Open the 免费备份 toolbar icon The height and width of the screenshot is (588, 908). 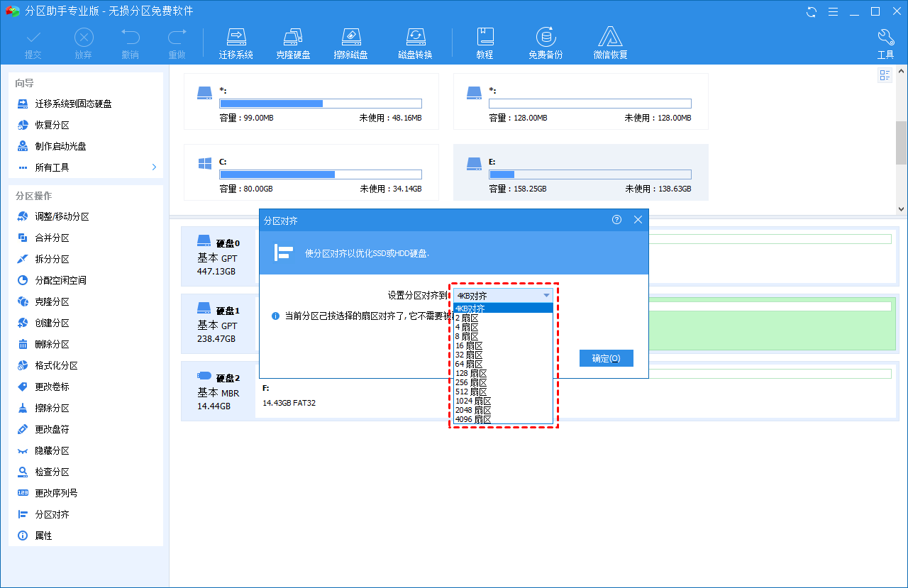(546, 43)
